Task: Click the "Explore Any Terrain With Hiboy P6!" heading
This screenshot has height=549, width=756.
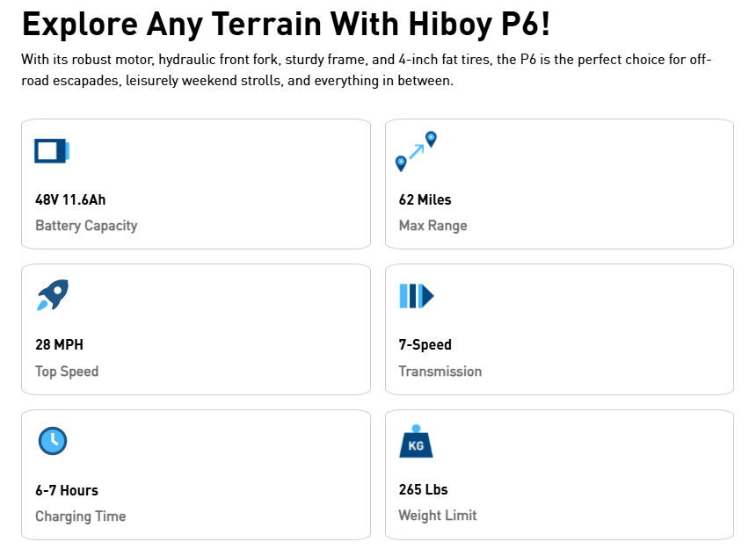Action: pos(286,23)
